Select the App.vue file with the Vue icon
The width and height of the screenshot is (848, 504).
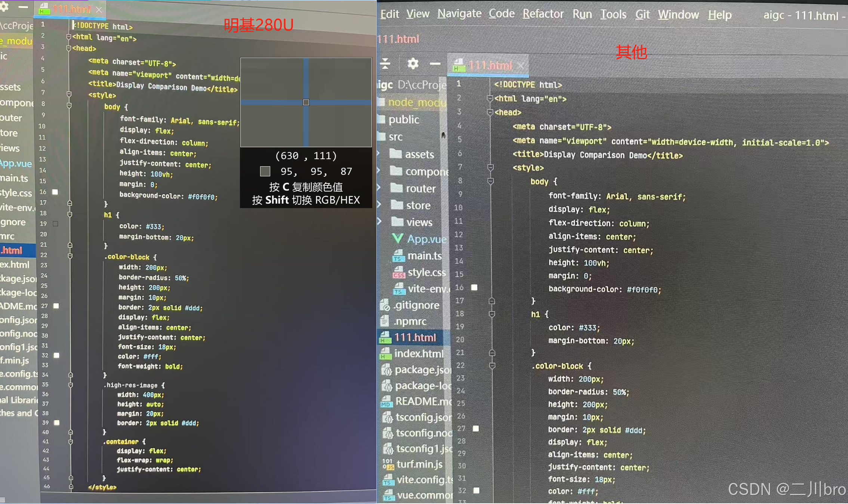pyautogui.click(x=426, y=239)
